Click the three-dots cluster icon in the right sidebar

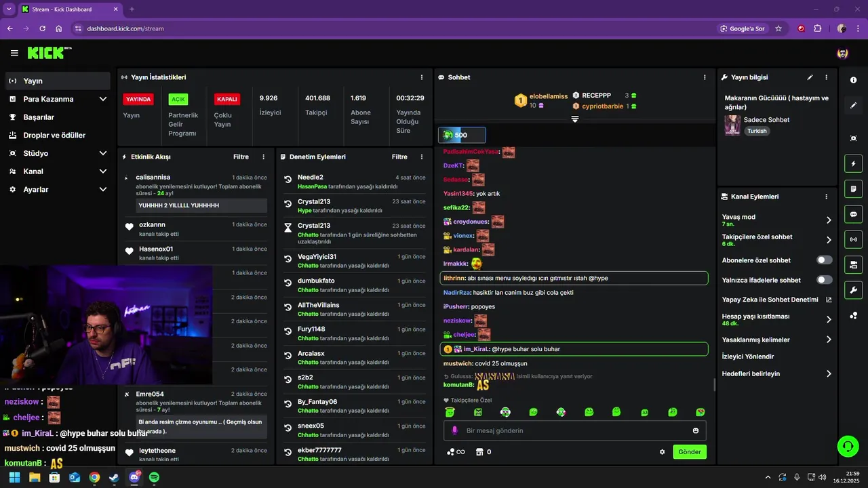(853, 316)
